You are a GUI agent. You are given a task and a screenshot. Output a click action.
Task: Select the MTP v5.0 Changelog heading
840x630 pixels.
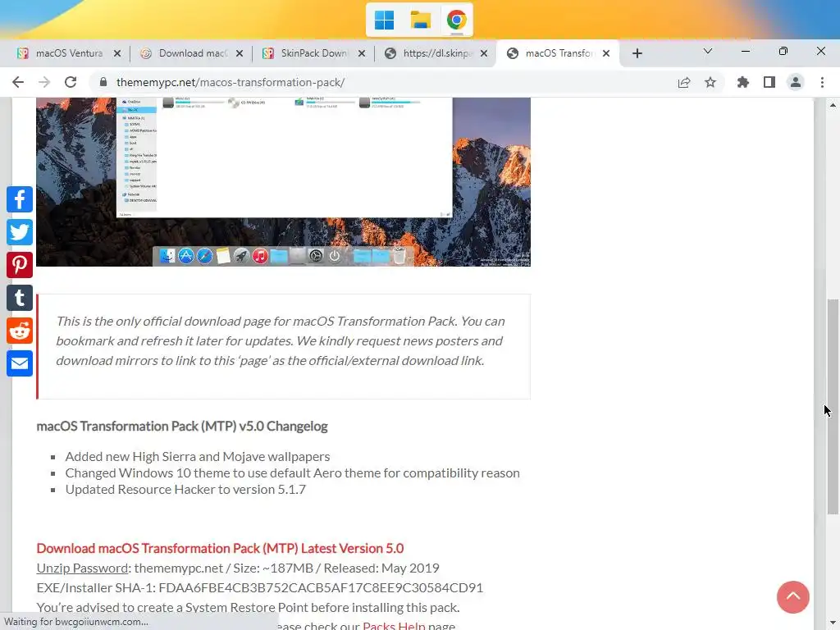[182, 427]
